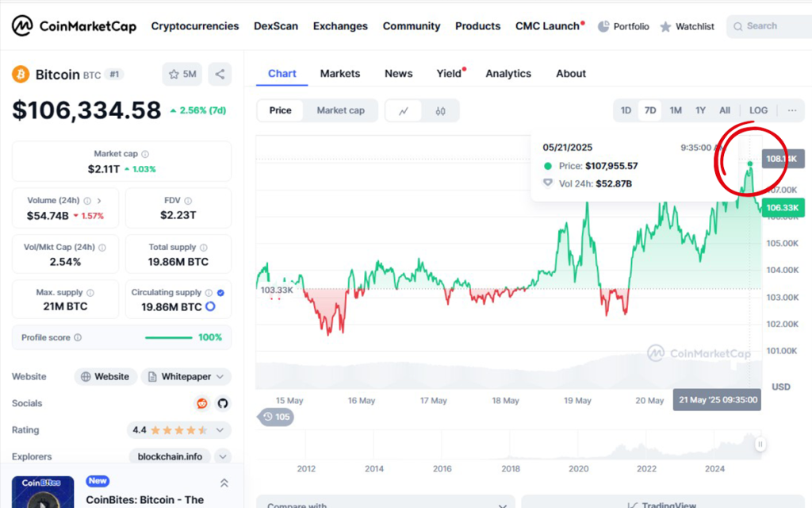Image resolution: width=812 pixels, height=508 pixels.
Task: Open Volume (24h) detail arrow
Action: click(99, 201)
